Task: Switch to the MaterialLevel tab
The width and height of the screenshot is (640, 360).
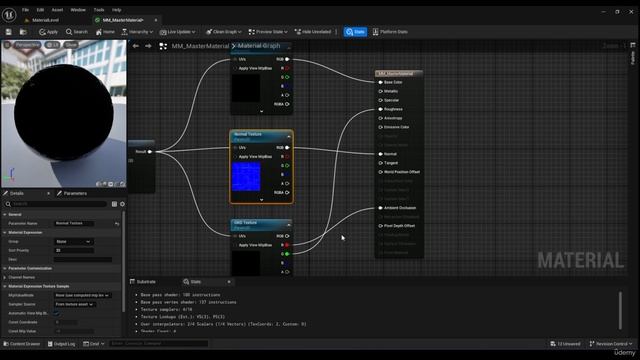Action: 45,20
